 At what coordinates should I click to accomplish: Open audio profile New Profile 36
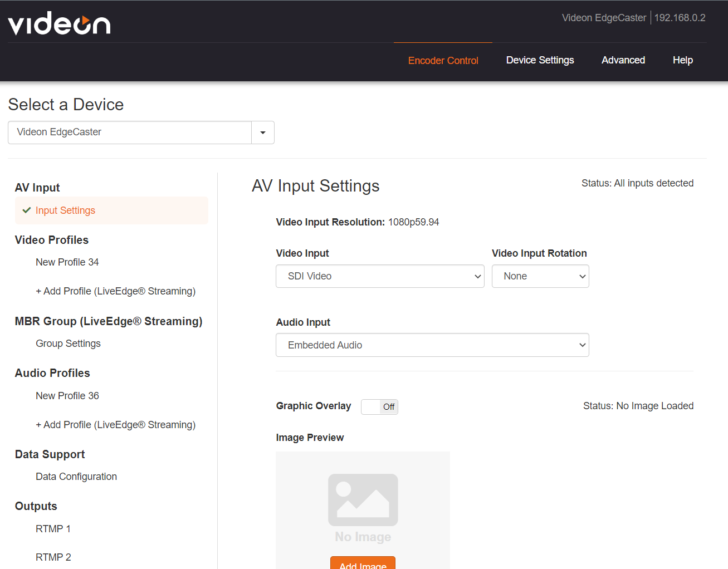click(67, 396)
